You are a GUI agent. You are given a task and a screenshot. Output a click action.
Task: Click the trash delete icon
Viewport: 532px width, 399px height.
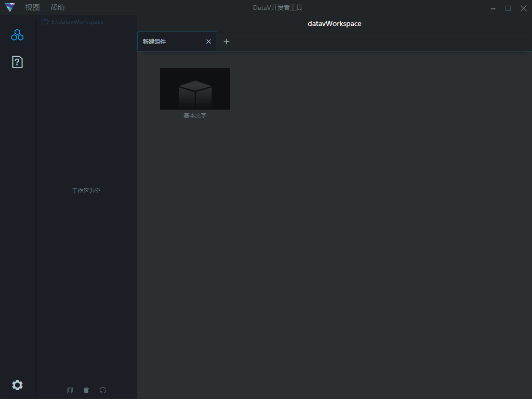point(86,390)
